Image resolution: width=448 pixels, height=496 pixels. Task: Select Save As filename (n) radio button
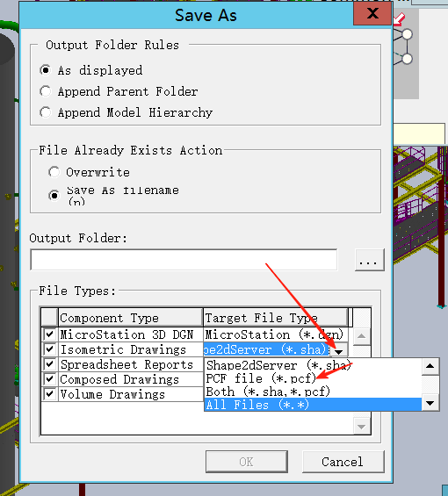click(x=54, y=196)
